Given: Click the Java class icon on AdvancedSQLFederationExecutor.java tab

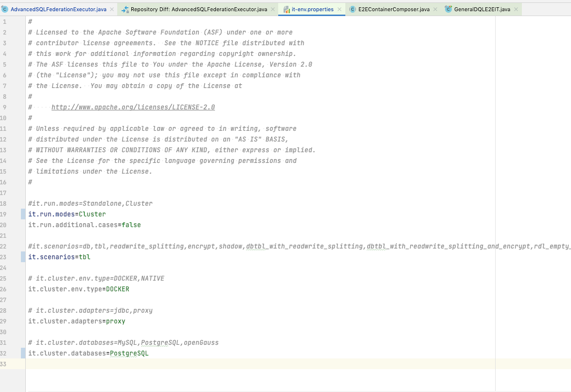Looking at the screenshot, I should coord(5,8).
